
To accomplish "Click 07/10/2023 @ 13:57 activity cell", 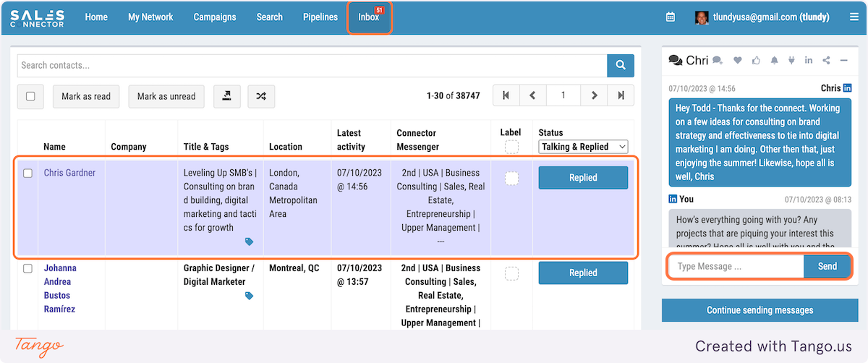I will [359, 275].
